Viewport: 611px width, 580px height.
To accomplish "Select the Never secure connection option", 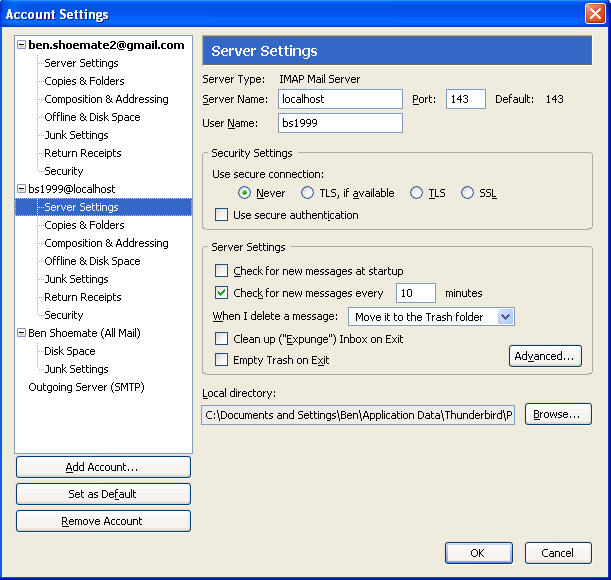I will coord(244,193).
